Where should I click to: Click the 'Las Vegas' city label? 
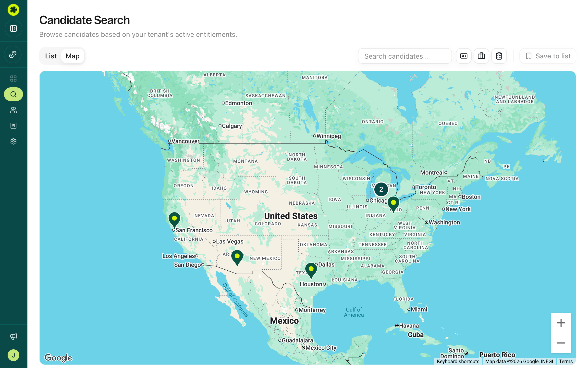(230, 241)
